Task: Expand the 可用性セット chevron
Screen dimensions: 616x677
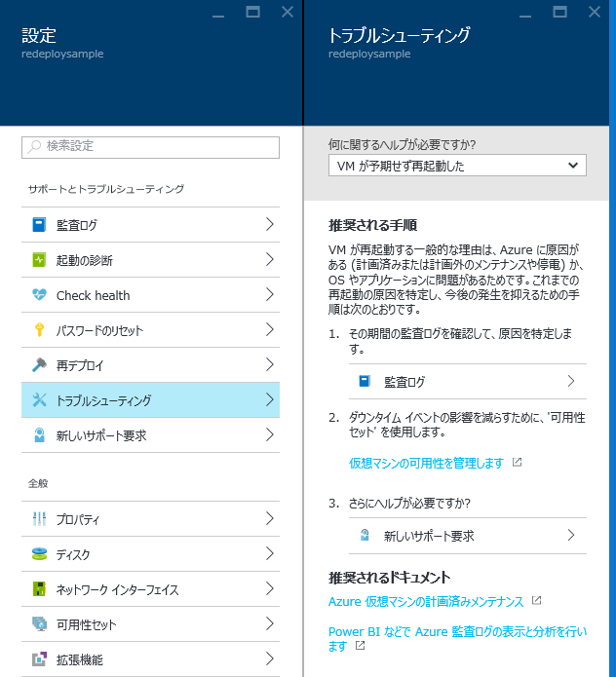Action: pyautogui.click(x=270, y=623)
